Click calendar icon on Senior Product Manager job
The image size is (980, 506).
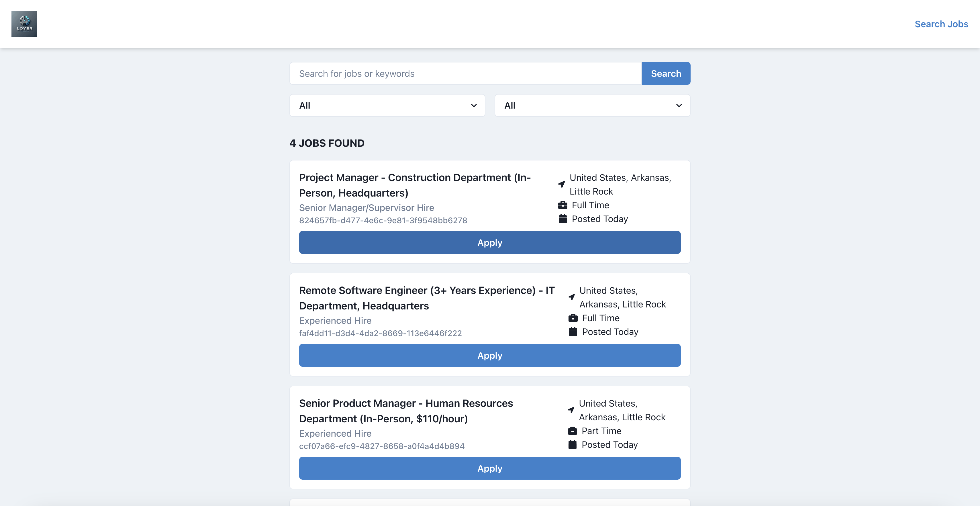tap(572, 445)
